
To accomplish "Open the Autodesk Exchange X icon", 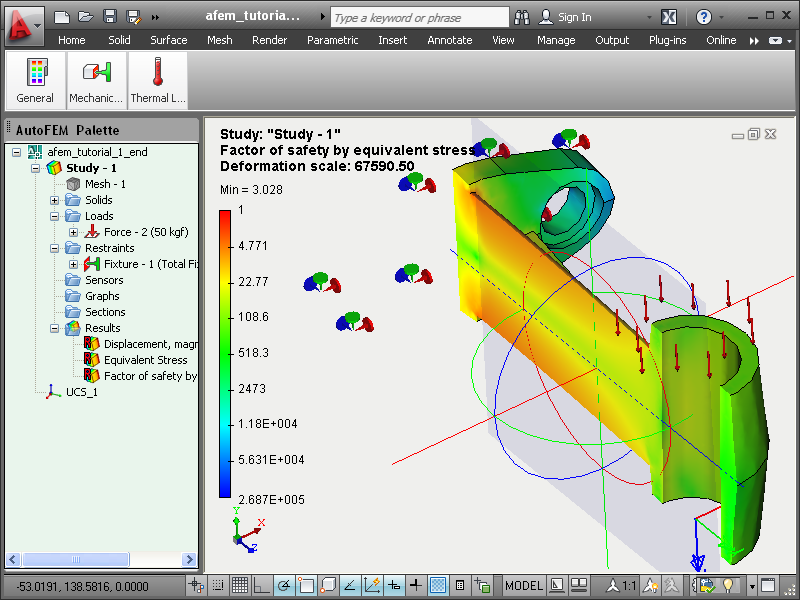I will [x=669, y=17].
